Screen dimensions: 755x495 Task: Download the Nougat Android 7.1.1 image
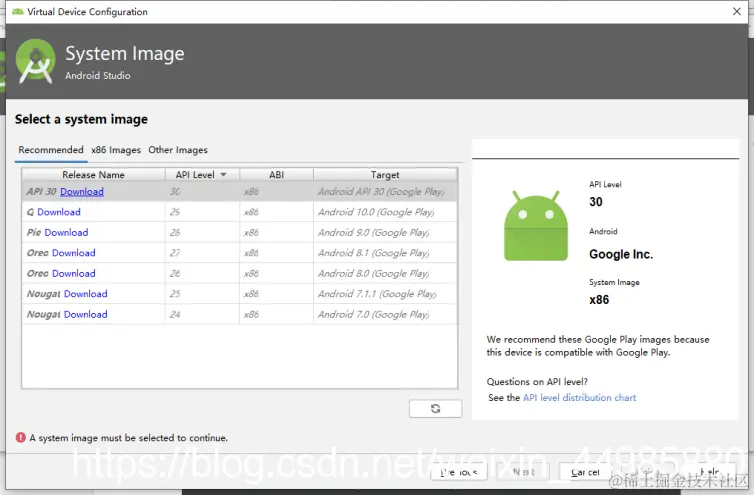(x=86, y=294)
